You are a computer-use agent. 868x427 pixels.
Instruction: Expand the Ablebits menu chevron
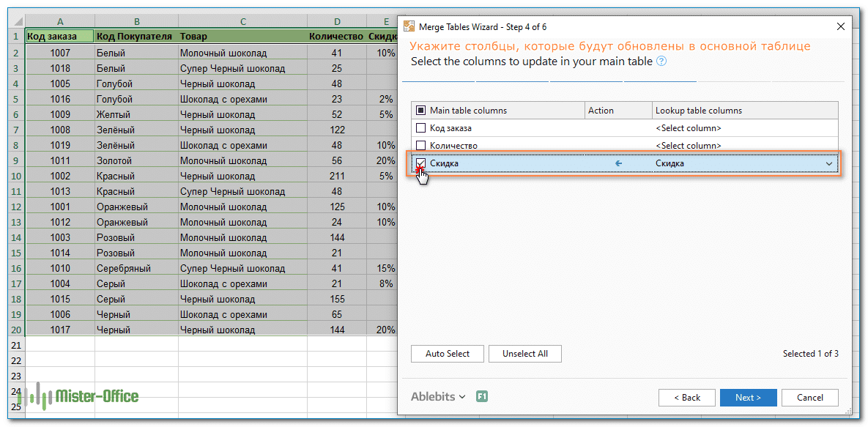(x=462, y=397)
